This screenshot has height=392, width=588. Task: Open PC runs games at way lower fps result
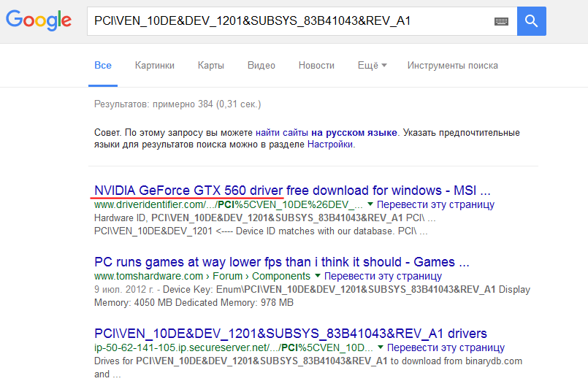coord(282,262)
